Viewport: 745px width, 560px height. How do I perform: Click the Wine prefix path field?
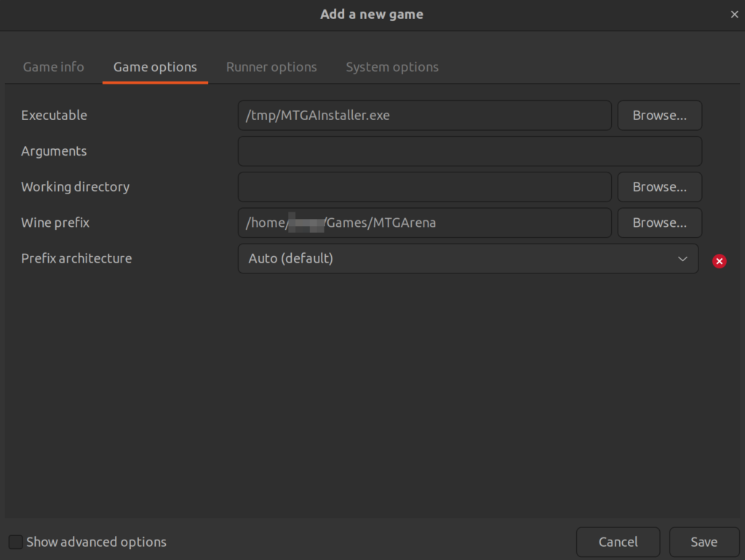pyautogui.click(x=425, y=223)
